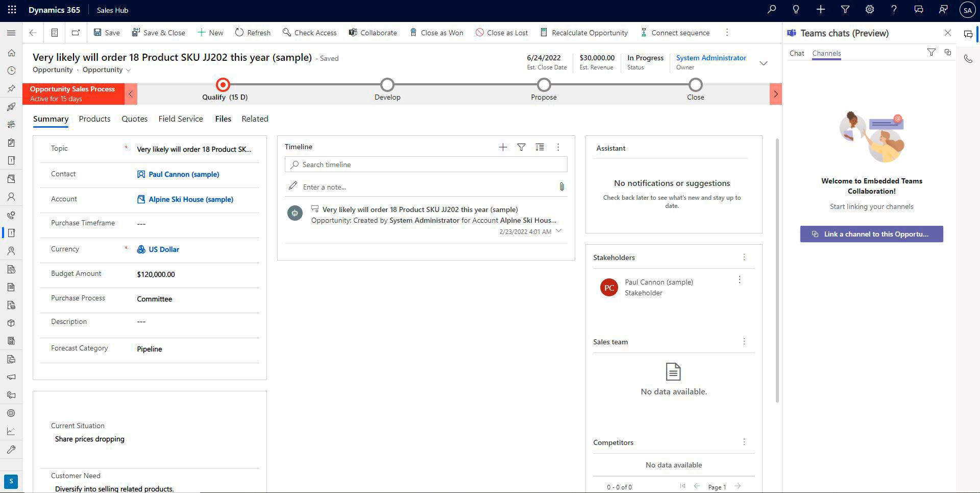Viewport: 980px width, 493px height.
Task: Switch to the Quotes tab
Action: (134, 119)
